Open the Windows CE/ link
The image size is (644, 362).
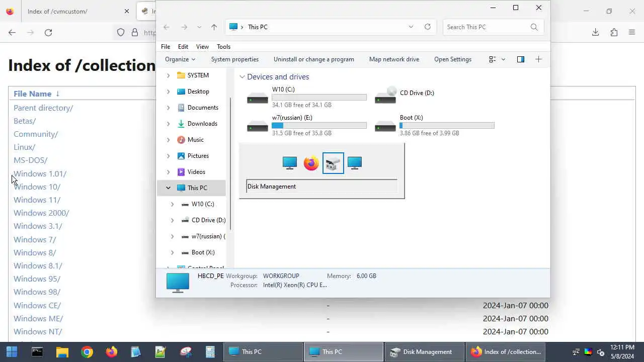coord(37,305)
